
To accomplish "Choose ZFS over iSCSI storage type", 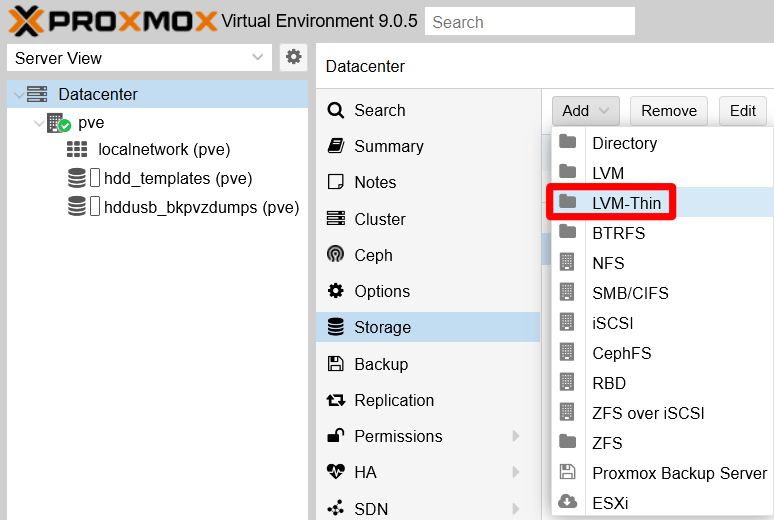I will (x=662, y=413).
